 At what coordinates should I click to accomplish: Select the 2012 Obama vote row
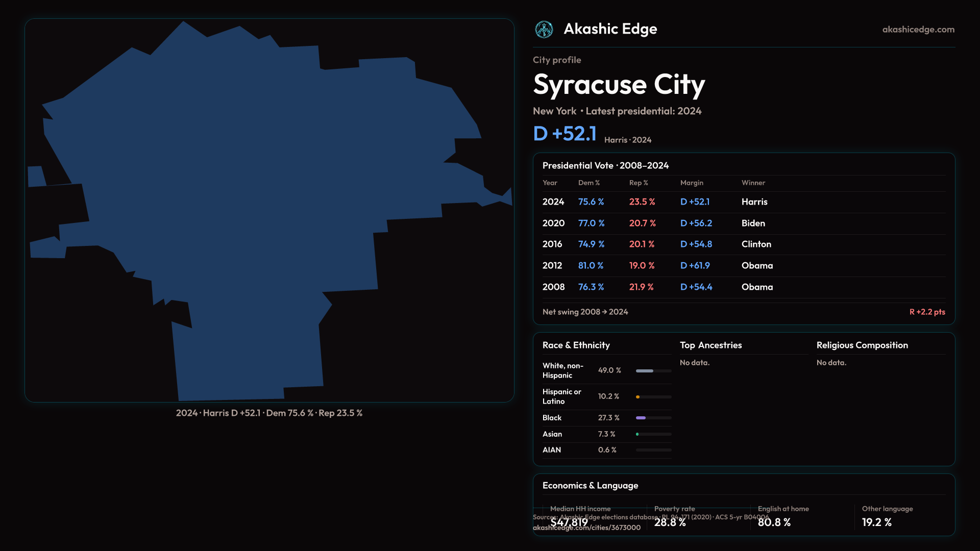pos(743,266)
